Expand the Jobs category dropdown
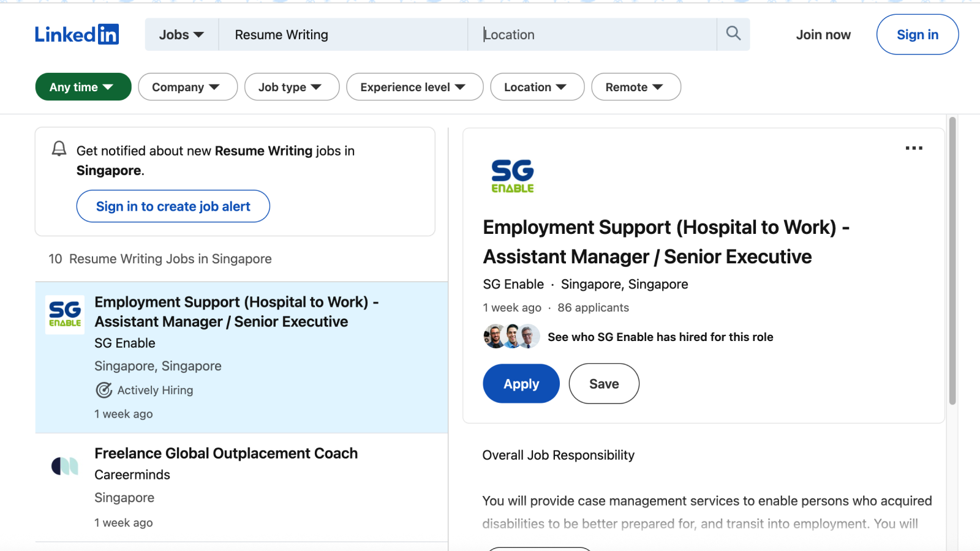 point(181,35)
